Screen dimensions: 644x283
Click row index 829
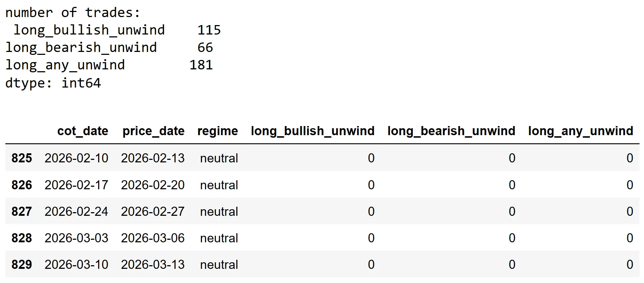(x=21, y=264)
